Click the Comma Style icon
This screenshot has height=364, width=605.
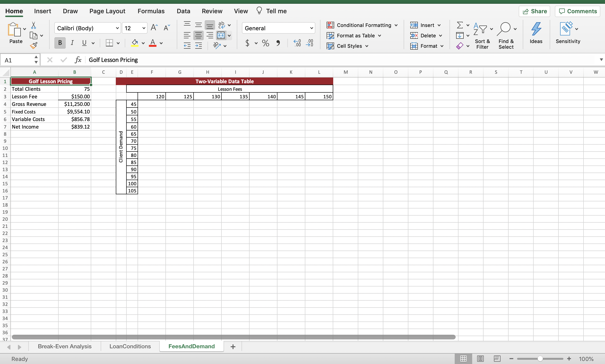pos(278,43)
